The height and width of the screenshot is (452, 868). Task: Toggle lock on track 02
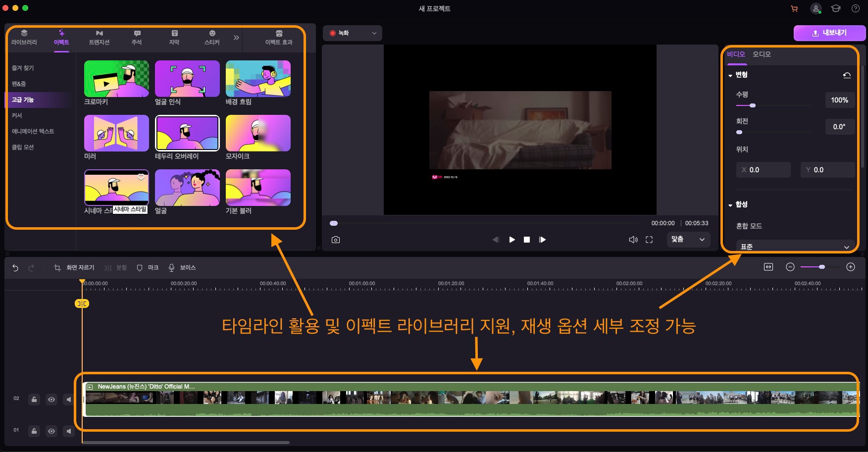coord(34,400)
